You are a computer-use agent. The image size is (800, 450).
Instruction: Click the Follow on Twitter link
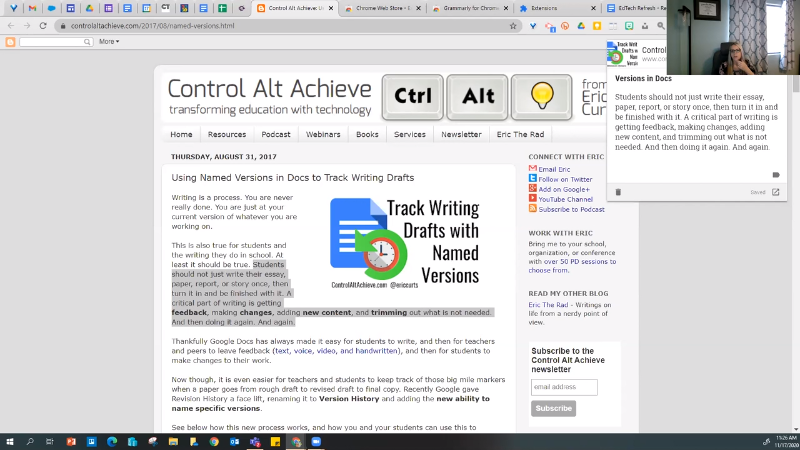pyautogui.click(x=565, y=180)
